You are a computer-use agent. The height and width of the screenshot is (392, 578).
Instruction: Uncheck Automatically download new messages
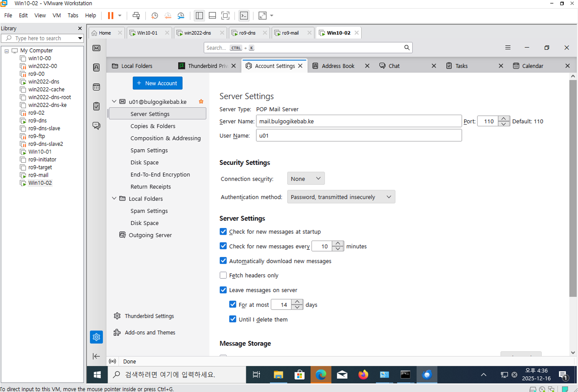[223, 261]
